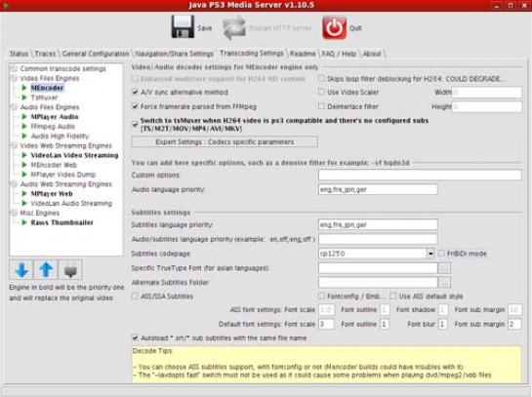Toggle Switch to tsMuxer when H264 compatible
The image size is (532, 397).
tap(135, 124)
